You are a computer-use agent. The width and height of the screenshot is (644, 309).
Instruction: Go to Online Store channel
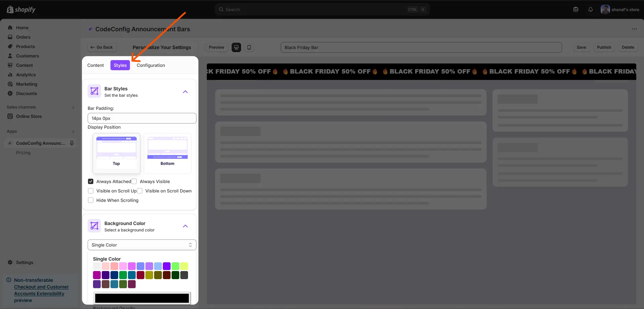pyautogui.click(x=29, y=116)
